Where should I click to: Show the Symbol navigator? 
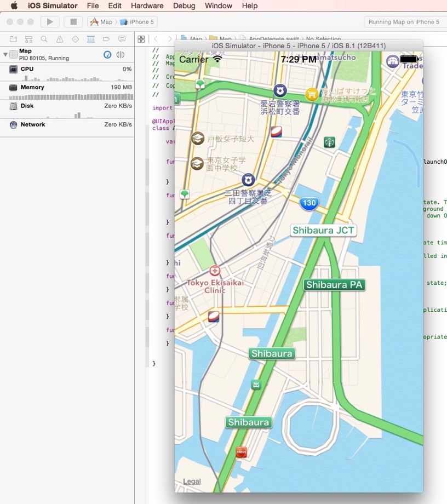tap(28, 39)
